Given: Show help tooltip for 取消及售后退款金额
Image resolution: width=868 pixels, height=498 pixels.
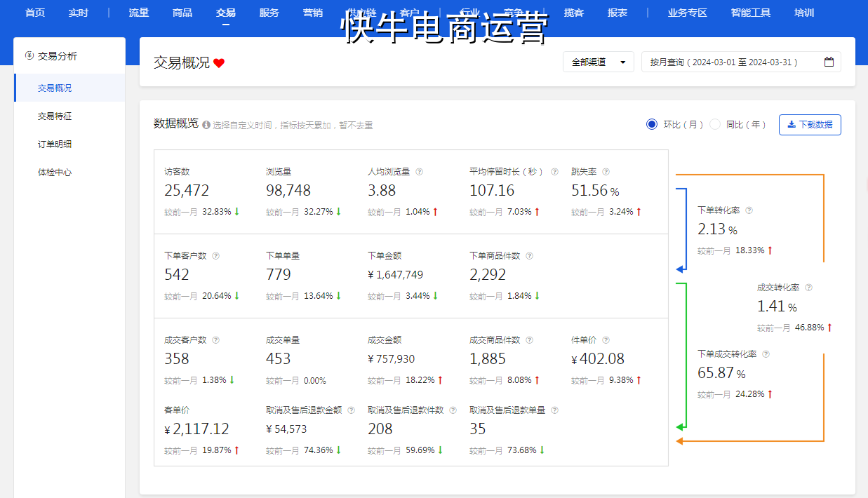Looking at the screenshot, I should pos(351,410).
